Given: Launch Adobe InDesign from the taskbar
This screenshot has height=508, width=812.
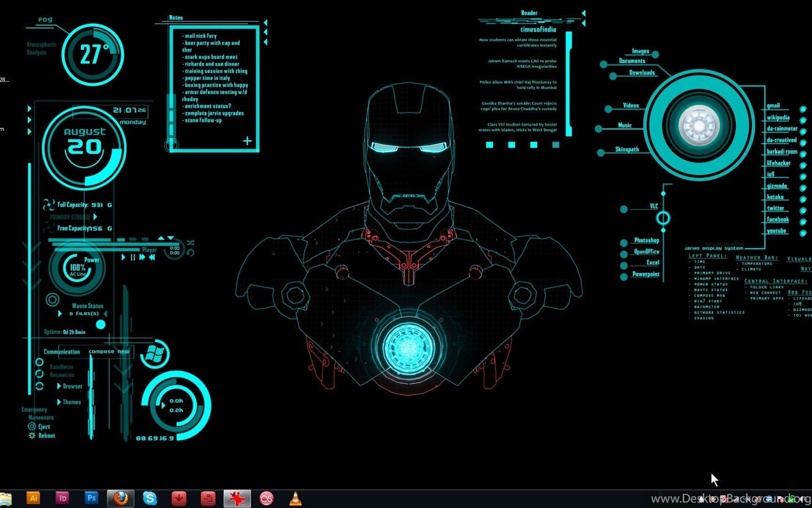Looking at the screenshot, I should (x=62, y=498).
